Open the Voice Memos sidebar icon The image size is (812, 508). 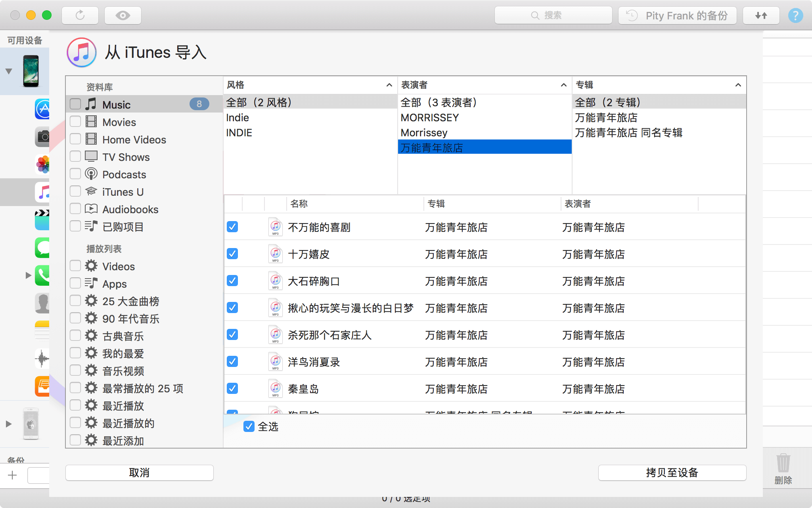coord(42,359)
